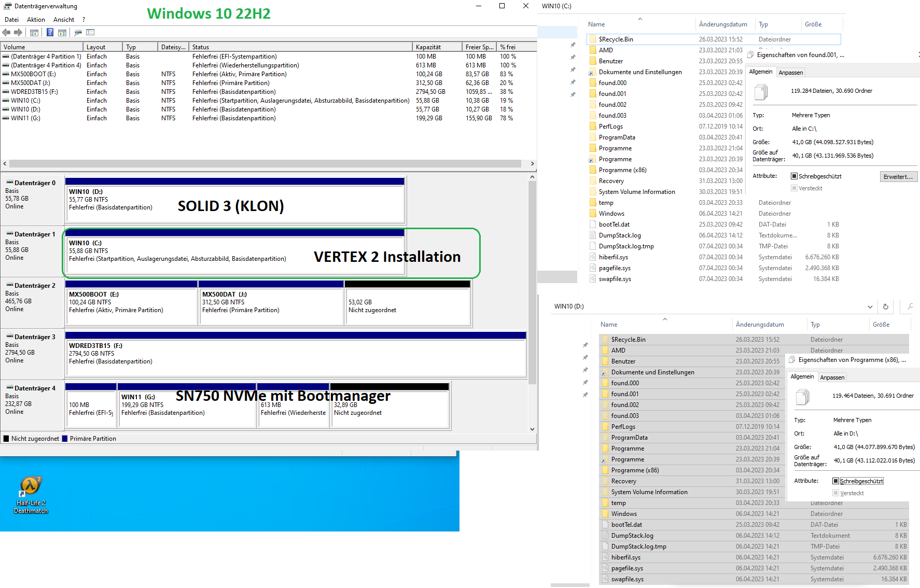Click Windows folder icon in WIN10 (C:) window
This screenshot has height=588, width=920.
(x=593, y=214)
